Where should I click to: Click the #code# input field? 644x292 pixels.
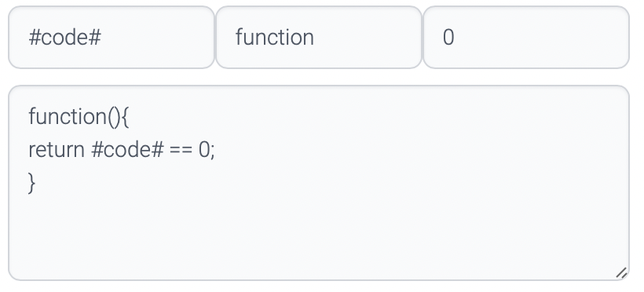coord(112,38)
